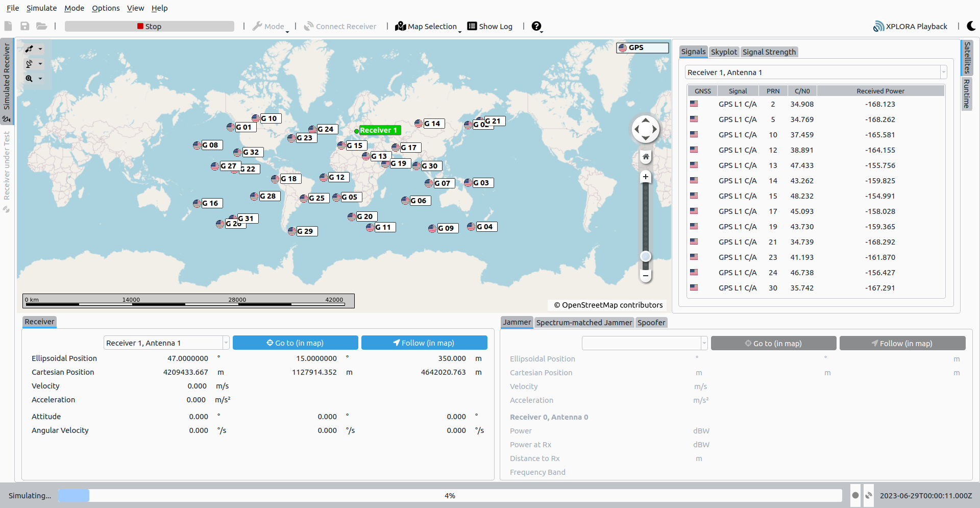Screen dimensions: 980x508
Task: Zoom out with the map minus button
Action: (646, 276)
